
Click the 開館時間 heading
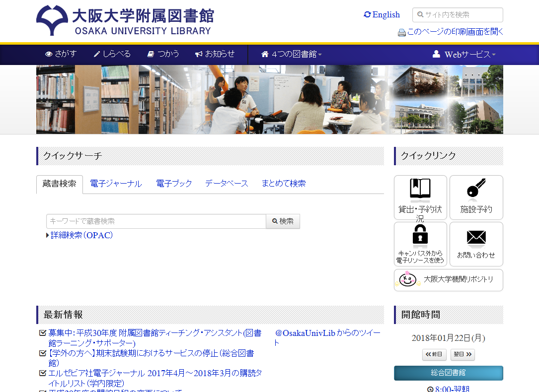point(421,315)
